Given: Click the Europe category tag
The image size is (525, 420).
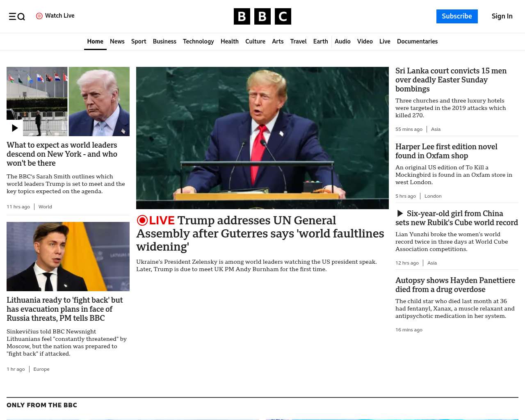Looking at the screenshot, I should (41, 369).
